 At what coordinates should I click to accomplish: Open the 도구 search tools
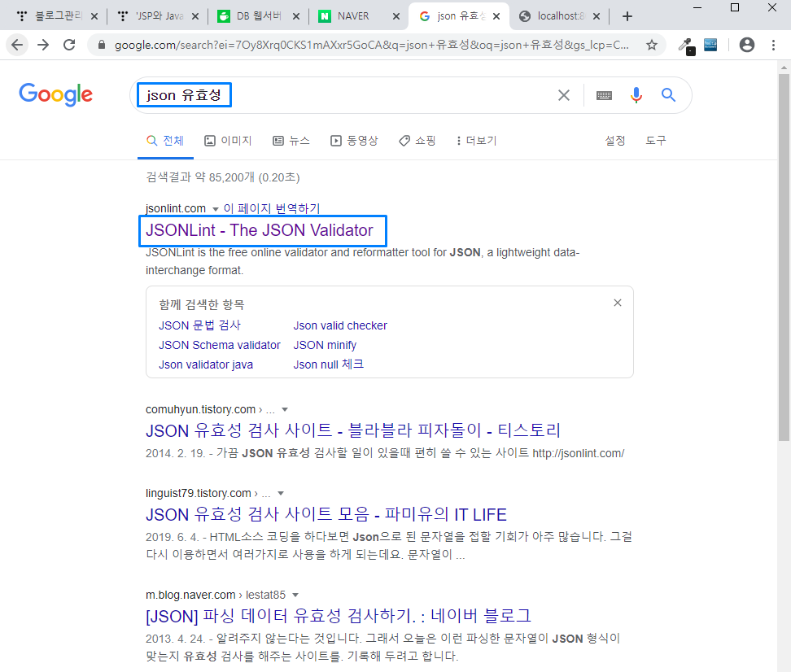tap(656, 141)
